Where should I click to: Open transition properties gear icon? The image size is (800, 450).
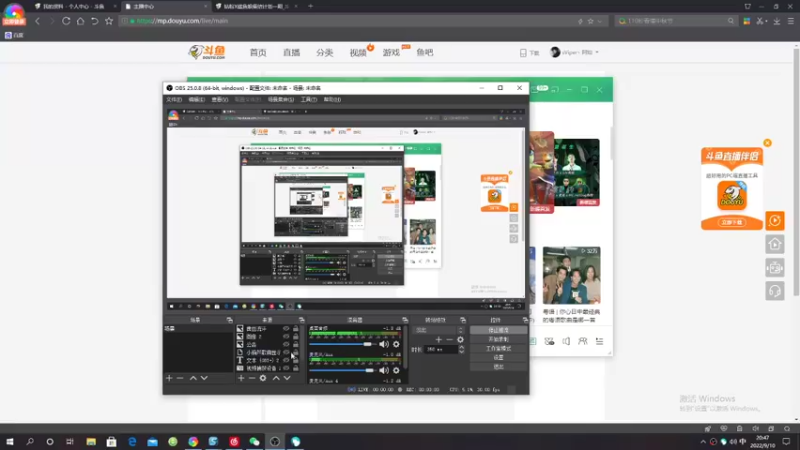click(460, 339)
